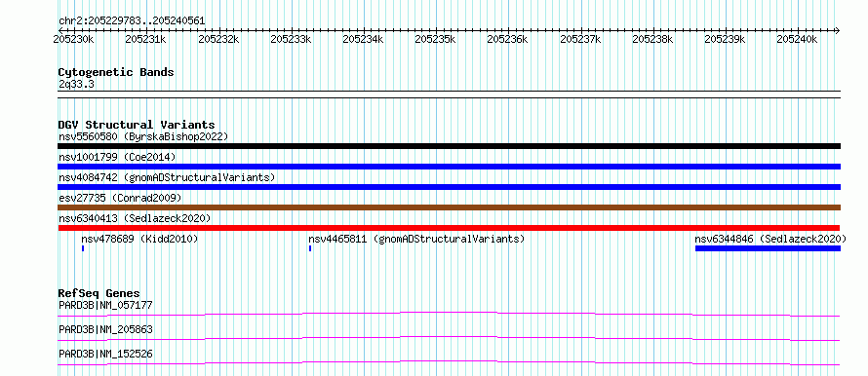
Task: Click the 205238k ruler tick label
Action: [652, 39]
